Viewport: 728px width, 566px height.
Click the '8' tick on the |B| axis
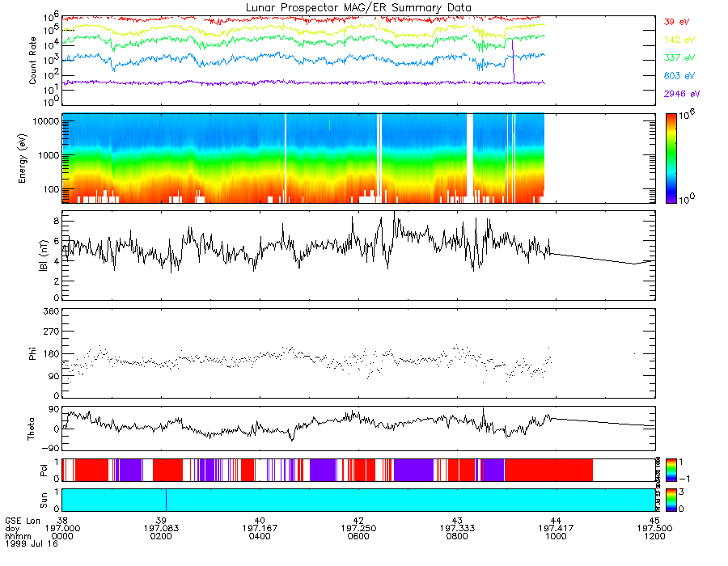(57, 221)
